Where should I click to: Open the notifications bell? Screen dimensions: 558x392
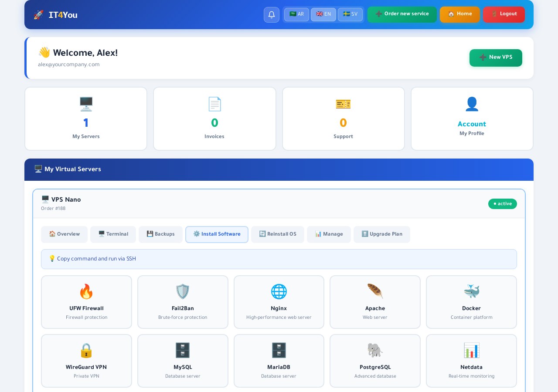point(271,15)
